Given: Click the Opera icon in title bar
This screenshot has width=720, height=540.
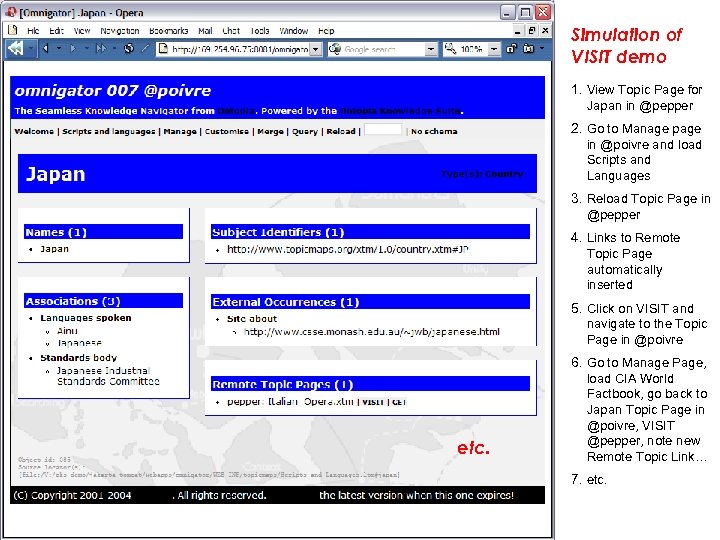Looking at the screenshot, I should click(11, 12).
